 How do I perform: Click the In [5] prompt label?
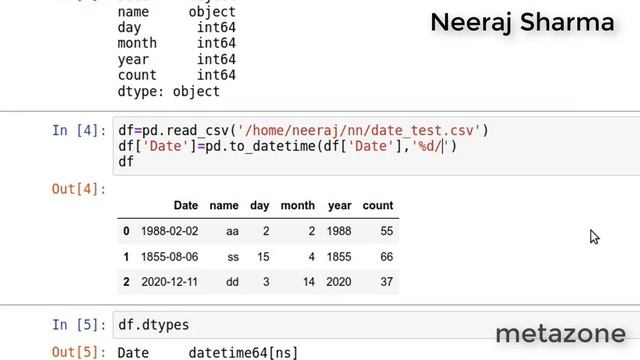click(79, 325)
